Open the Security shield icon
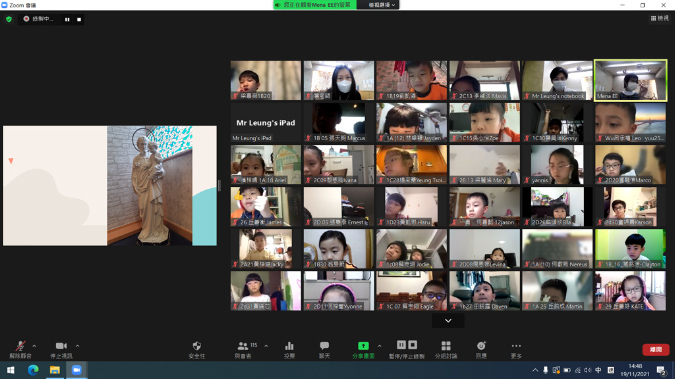 197,346
